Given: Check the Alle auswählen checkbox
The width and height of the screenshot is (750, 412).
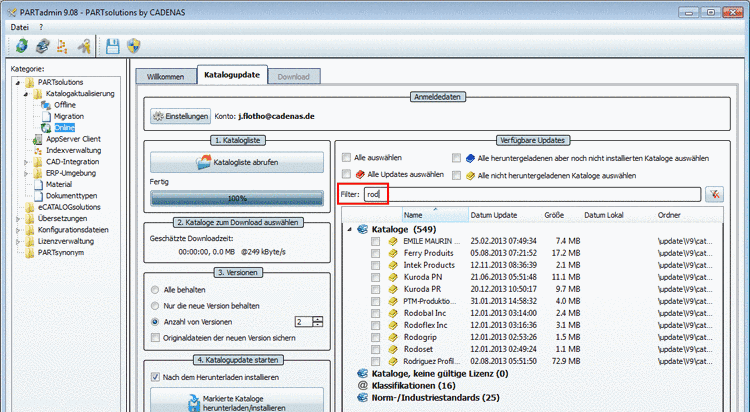Looking at the screenshot, I should (x=346, y=157).
